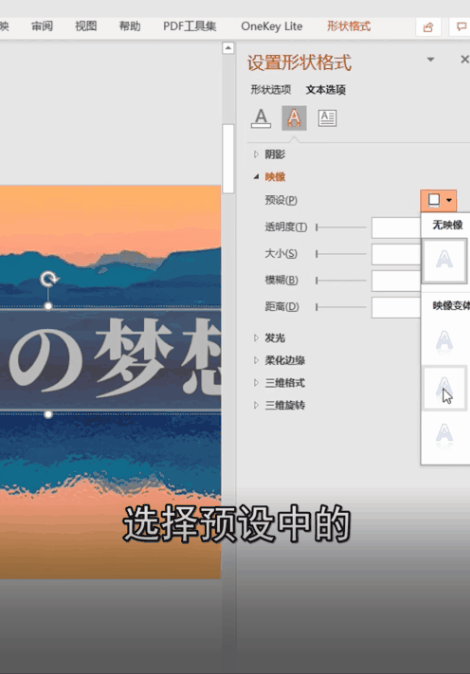This screenshot has width=470, height=674.
Task: Choose the third reflection variant preset
Action: click(x=444, y=435)
